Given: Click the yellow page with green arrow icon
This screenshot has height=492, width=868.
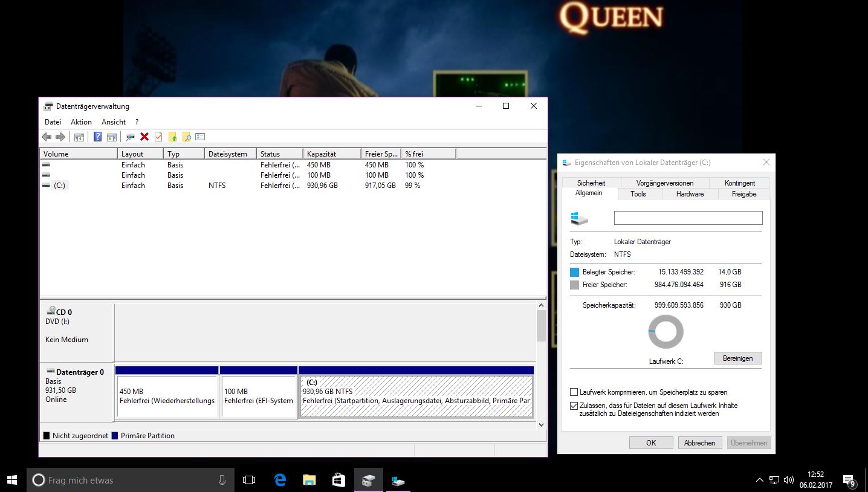Looking at the screenshot, I should pos(172,137).
